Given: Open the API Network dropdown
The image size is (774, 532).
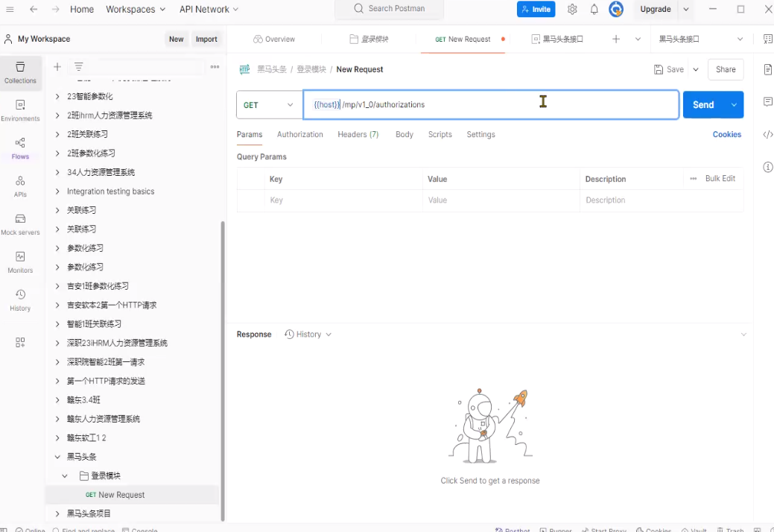Looking at the screenshot, I should [x=209, y=10].
